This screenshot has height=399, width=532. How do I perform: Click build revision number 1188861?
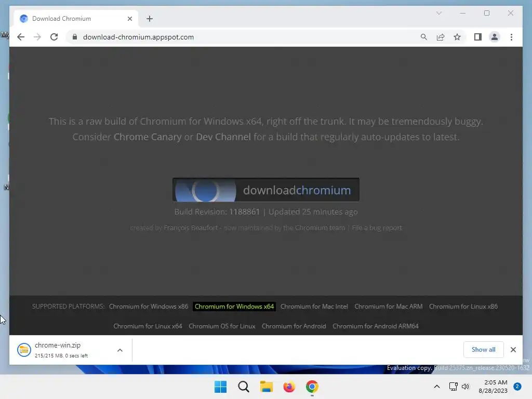click(x=244, y=212)
